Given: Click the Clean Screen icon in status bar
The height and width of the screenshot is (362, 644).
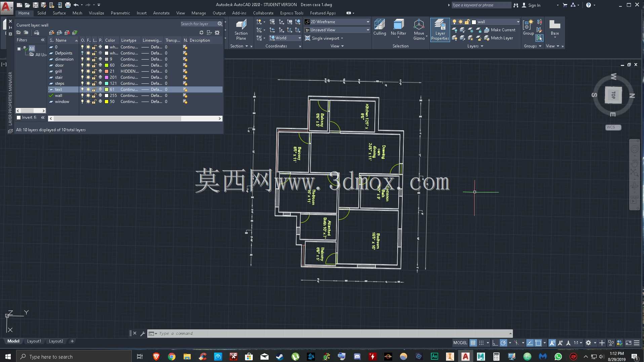Looking at the screenshot, I should coord(628,343).
